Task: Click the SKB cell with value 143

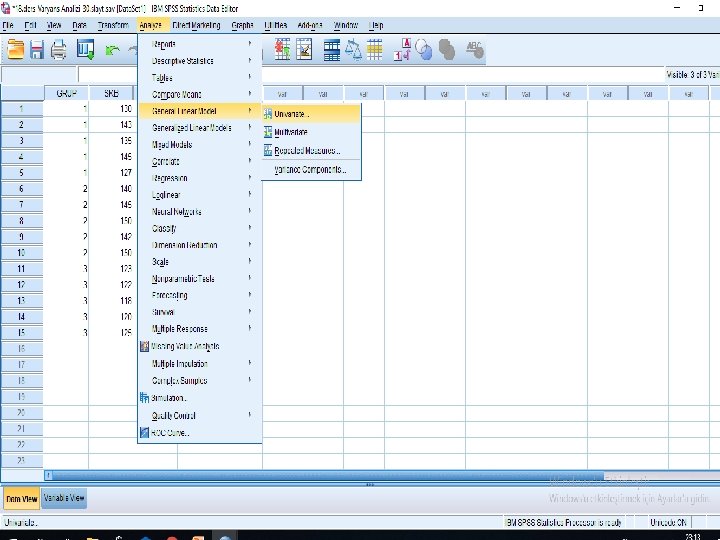Action: 111,125
